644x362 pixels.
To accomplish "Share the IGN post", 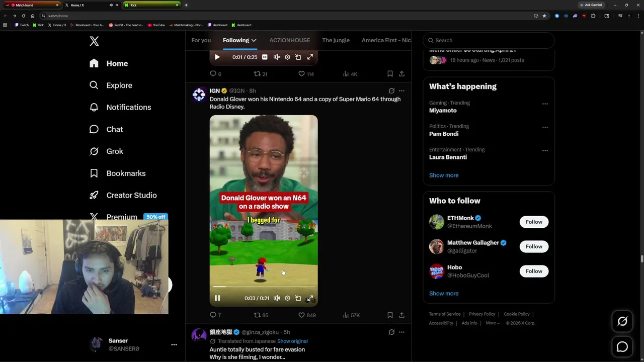I will [401, 315].
